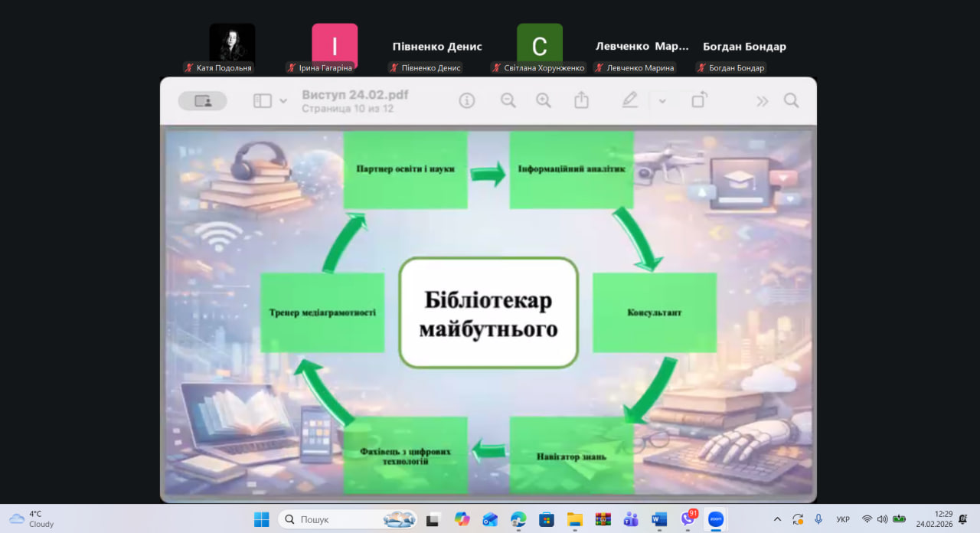Click the search magnifier in PDF toolbar
Screen dimensions: 980x533
pyautogui.click(x=791, y=100)
